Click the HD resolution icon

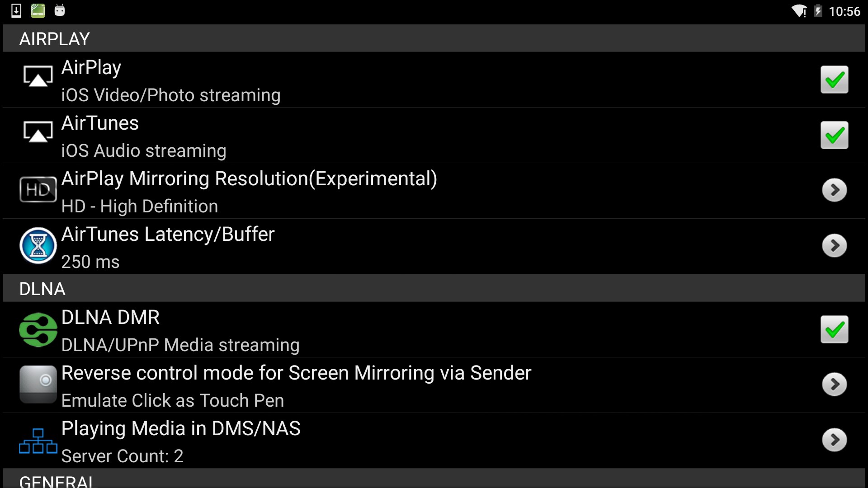point(38,190)
